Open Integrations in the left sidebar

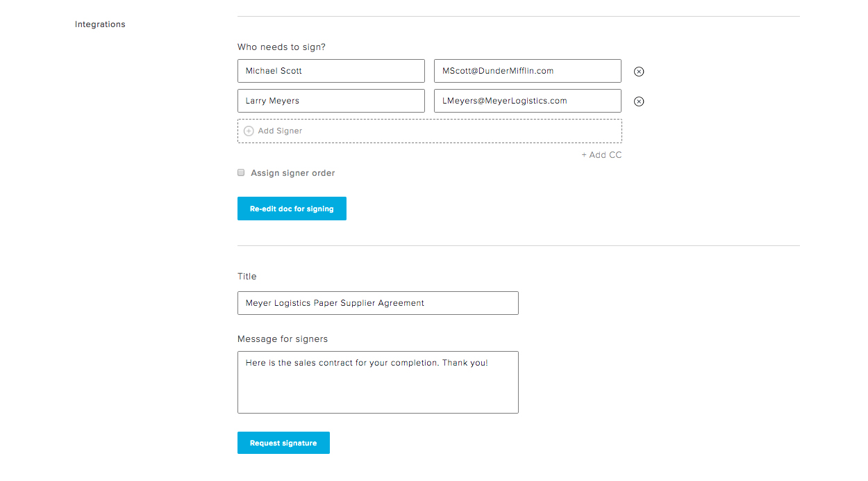pos(100,24)
